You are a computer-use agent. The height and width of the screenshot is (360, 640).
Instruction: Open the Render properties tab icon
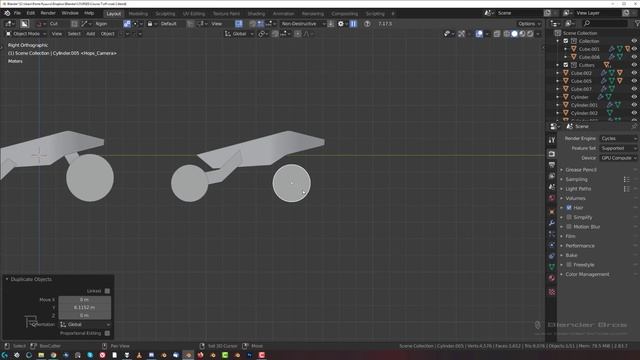coord(552,154)
